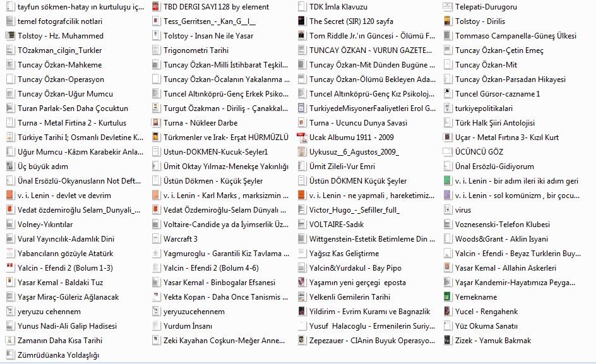Click the green Yemekname file icon
This screenshot has height=364, width=596.
click(x=448, y=296)
